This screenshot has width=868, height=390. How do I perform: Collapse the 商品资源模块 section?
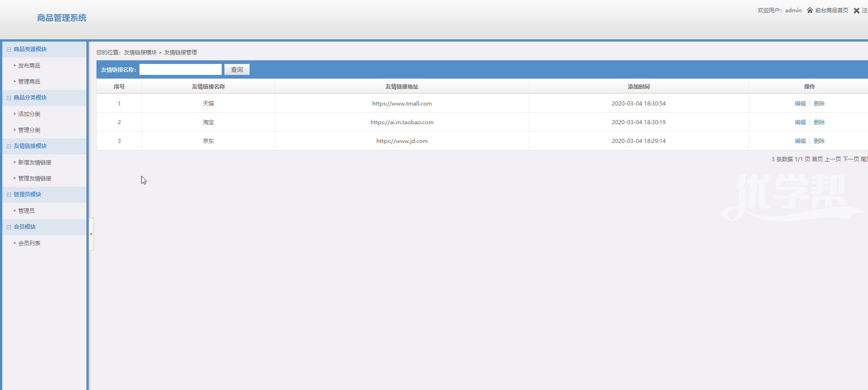(9, 49)
